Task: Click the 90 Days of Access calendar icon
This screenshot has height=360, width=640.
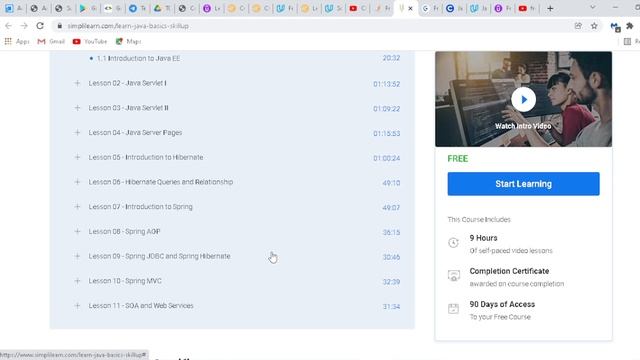Action: [453, 309]
